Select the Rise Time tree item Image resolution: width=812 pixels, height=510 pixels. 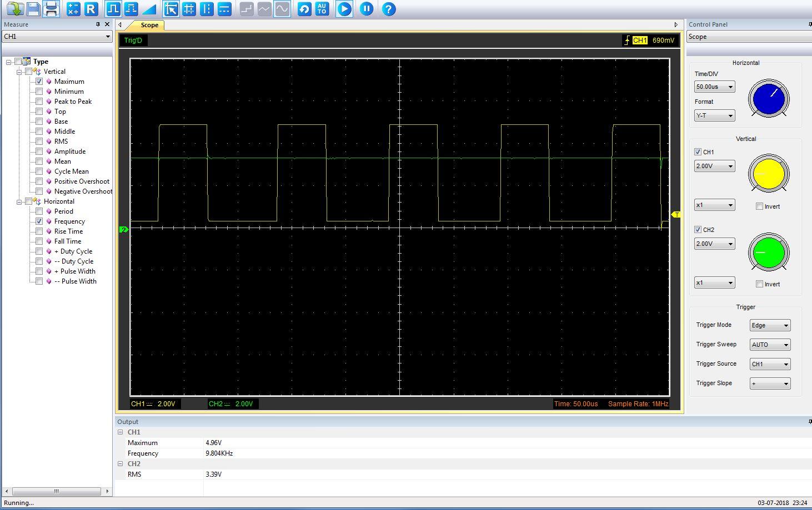[x=68, y=231]
